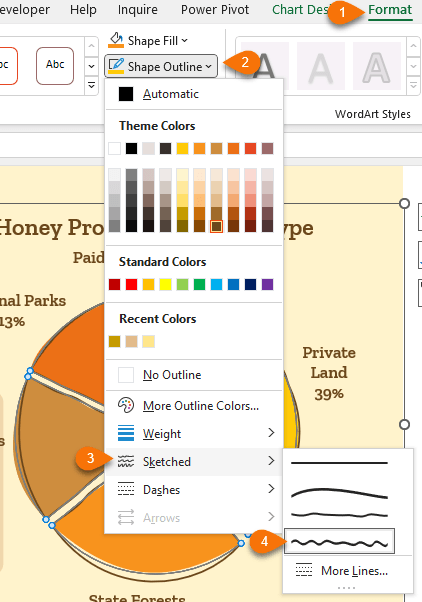Click the More Lines dashed icon

tap(304, 571)
